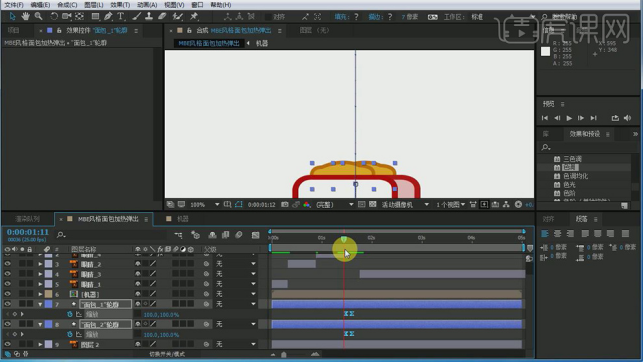Select the Eraser tool
Screen dimensions: 644x362
click(162, 16)
